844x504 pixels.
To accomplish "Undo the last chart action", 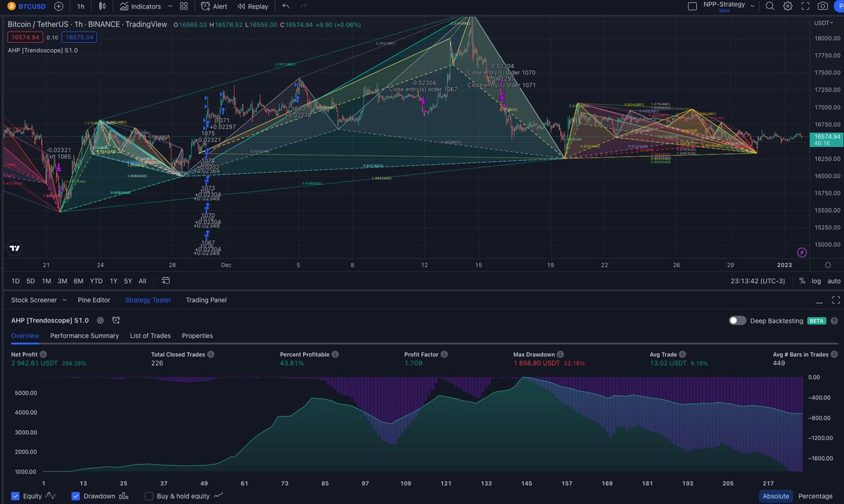I will [x=286, y=6].
